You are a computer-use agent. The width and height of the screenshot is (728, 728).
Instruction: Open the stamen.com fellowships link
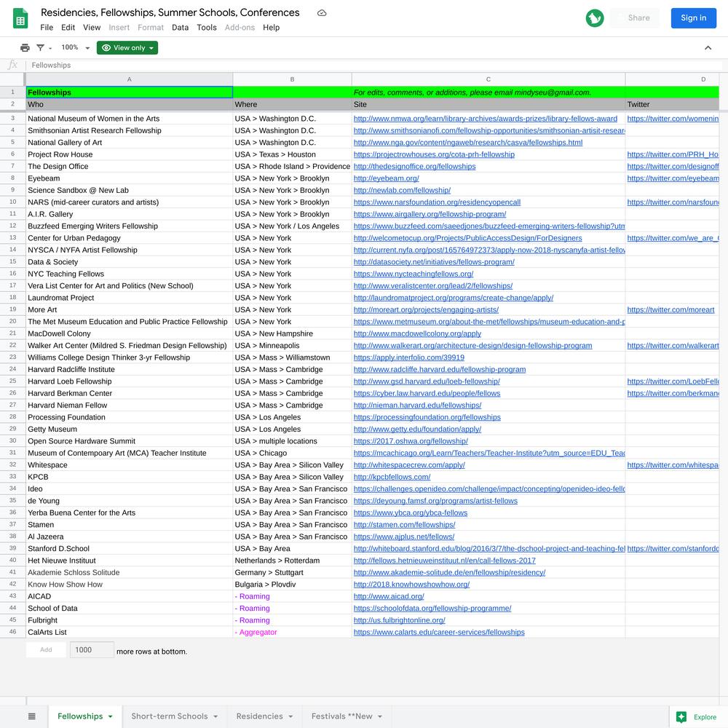pos(404,525)
